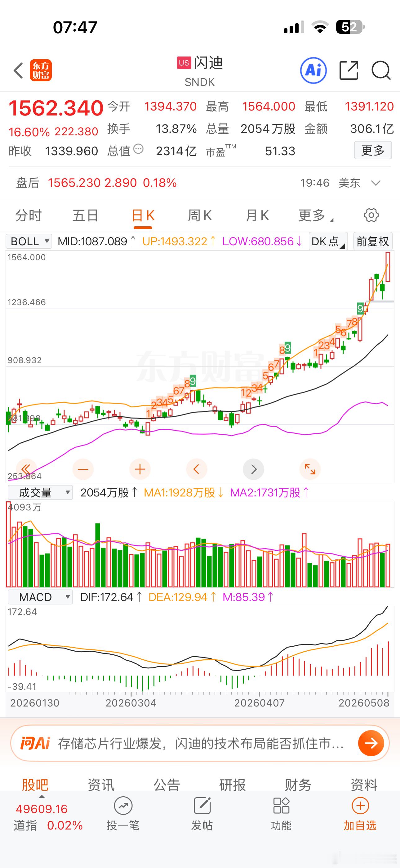Image resolution: width=400 pixels, height=868 pixels.
Task: Open 公告 tab
Action: [x=167, y=784]
